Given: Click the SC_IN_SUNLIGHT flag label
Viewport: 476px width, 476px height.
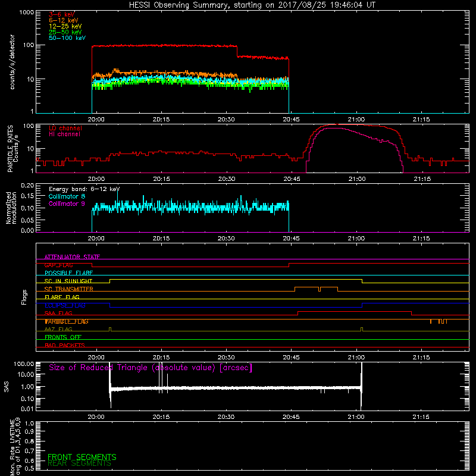Looking at the screenshot, I should coord(68,281).
